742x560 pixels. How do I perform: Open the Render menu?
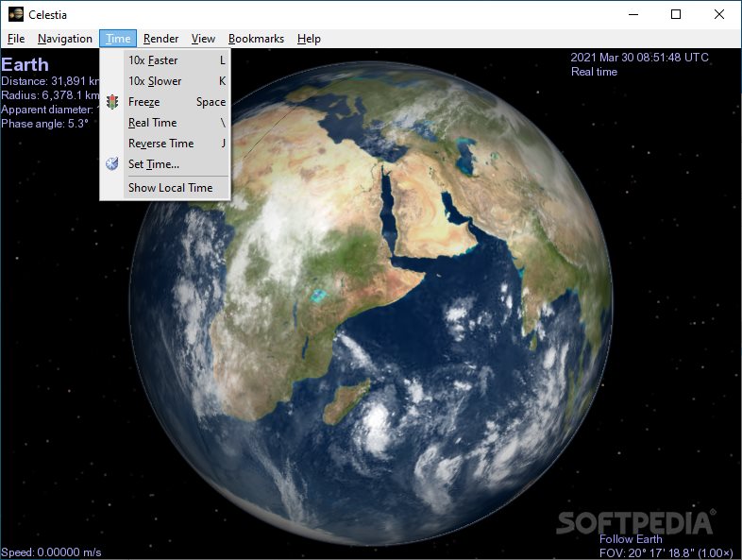tap(160, 39)
